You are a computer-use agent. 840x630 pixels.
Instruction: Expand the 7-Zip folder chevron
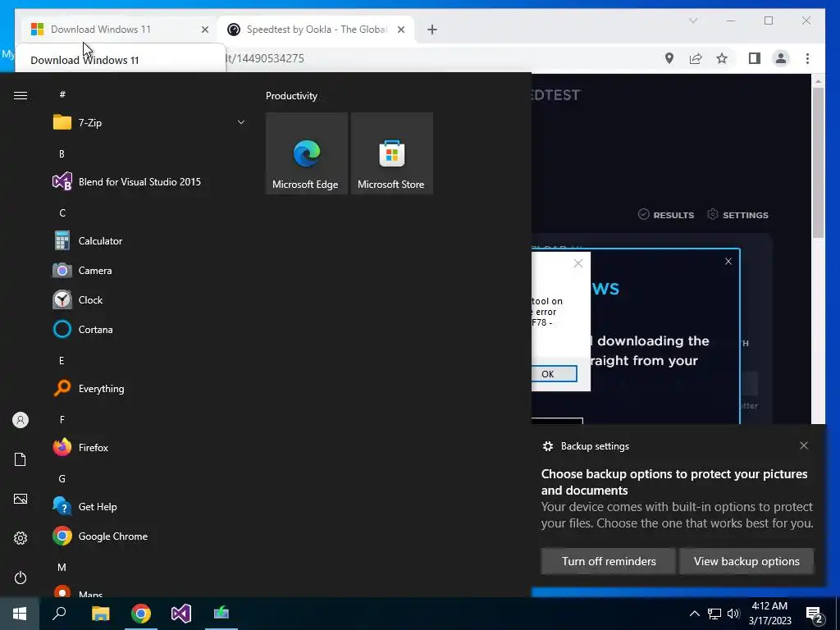pos(241,123)
